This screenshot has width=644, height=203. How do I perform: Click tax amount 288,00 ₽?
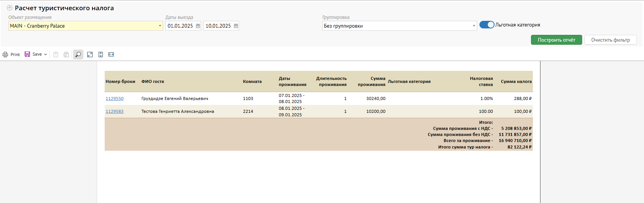click(523, 98)
